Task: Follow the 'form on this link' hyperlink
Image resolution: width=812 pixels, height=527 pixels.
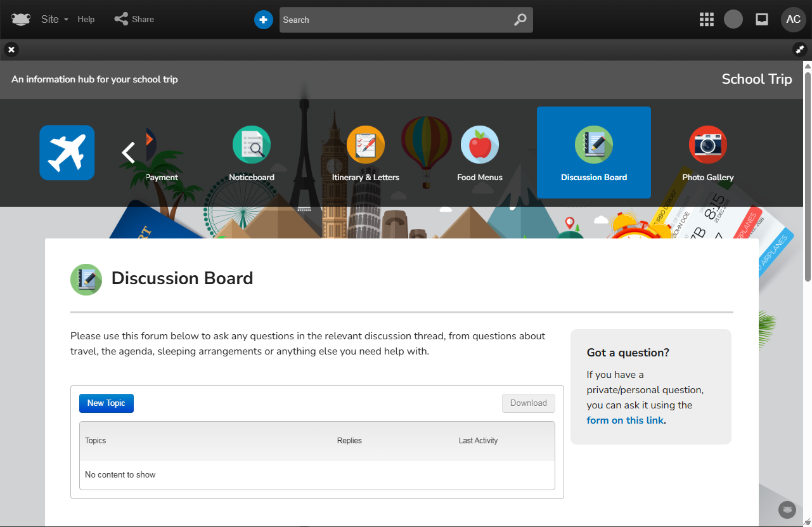Action: [625, 420]
